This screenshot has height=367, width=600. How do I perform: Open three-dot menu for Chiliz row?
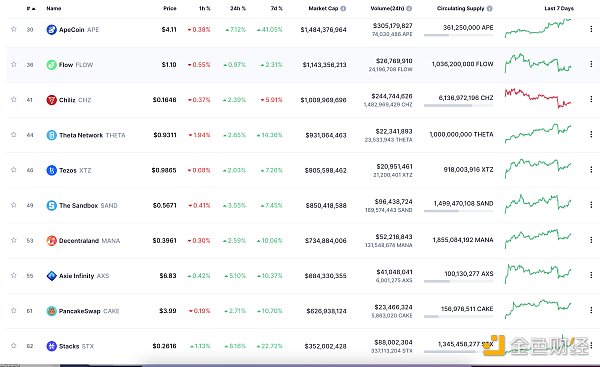pyautogui.click(x=591, y=99)
